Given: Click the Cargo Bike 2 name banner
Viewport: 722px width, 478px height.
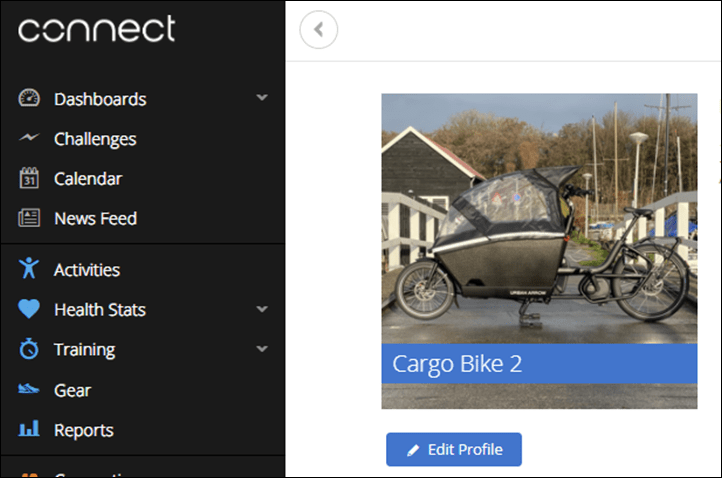Looking at the screenshot, I should coord(539,364).
